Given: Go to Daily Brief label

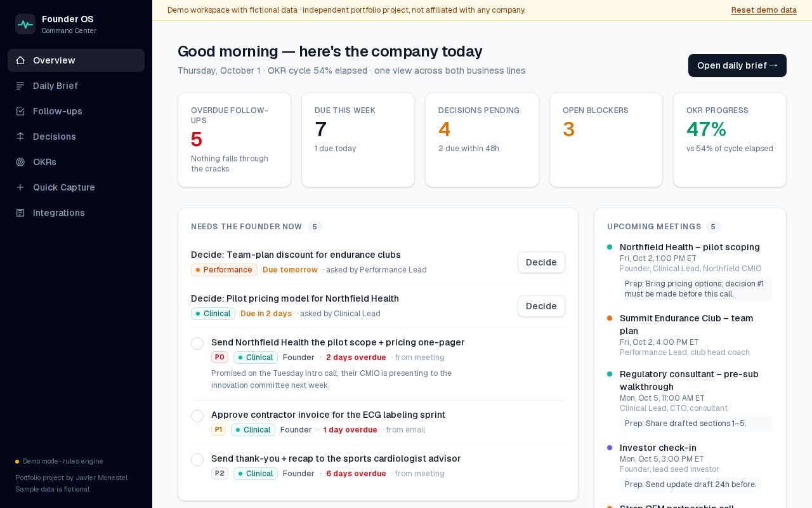Looking at the screenshot, I should [x=55, y=86].
